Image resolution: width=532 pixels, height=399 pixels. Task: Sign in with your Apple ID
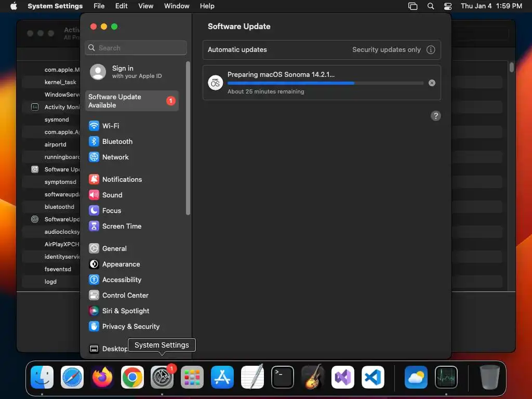[132, 72]
